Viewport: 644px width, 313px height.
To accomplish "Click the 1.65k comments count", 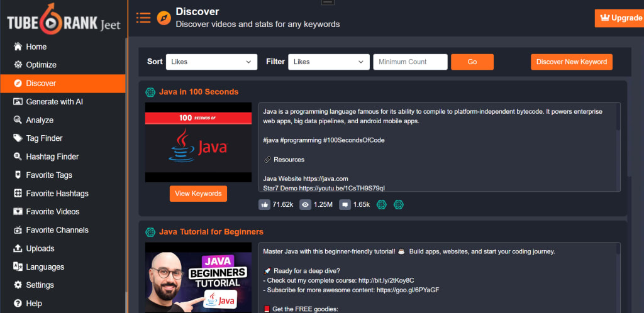I will (362, 204).
